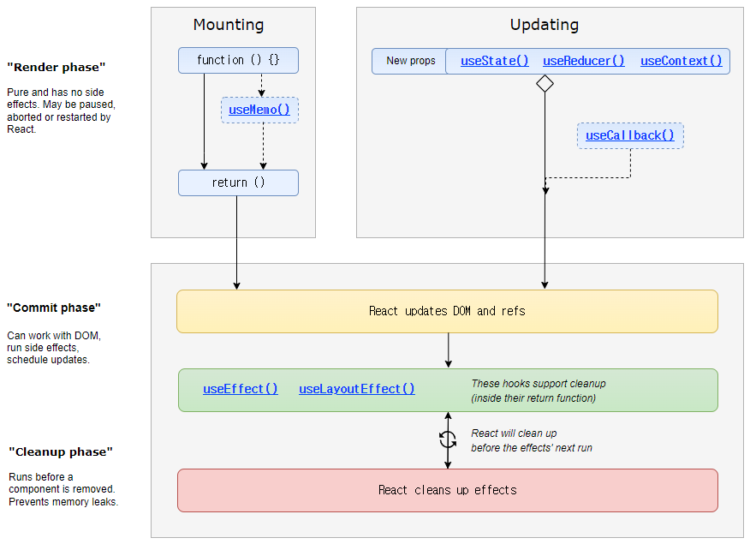Open the useMemo() link
The image size is (756, 544).
click(x=259, y=110)
